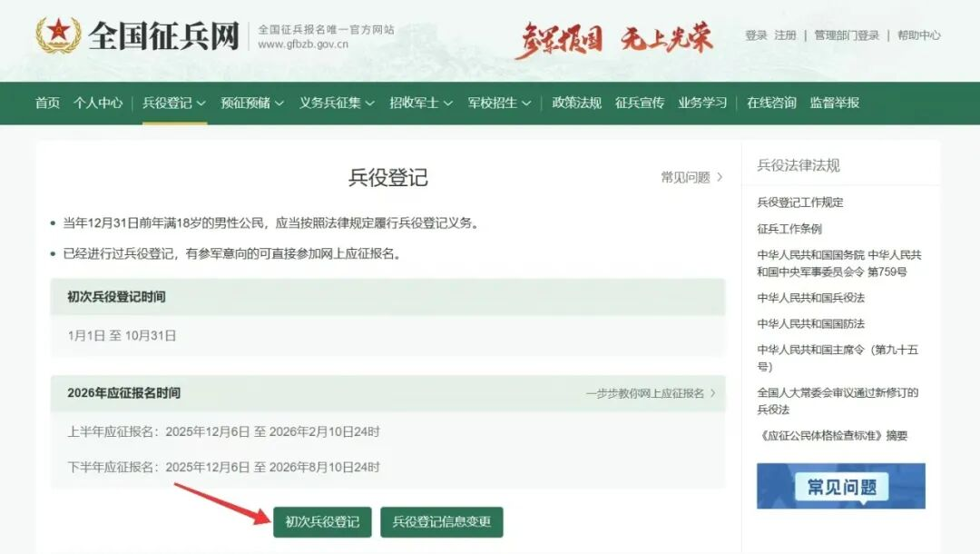Click the 常见问题 banner image
980x554 pixels.
click(x=840, y=486)
